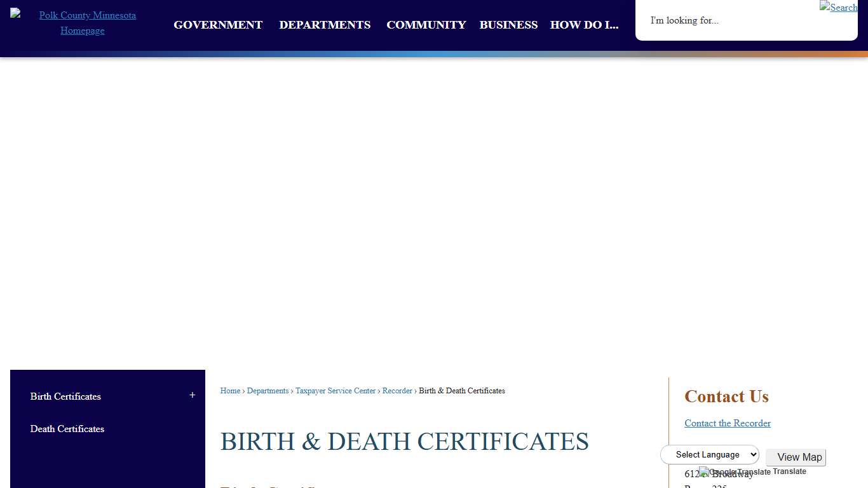Open the HOW DO I... navigation menu
Screen dimensions: 868x488
click(x=584, y=25)
